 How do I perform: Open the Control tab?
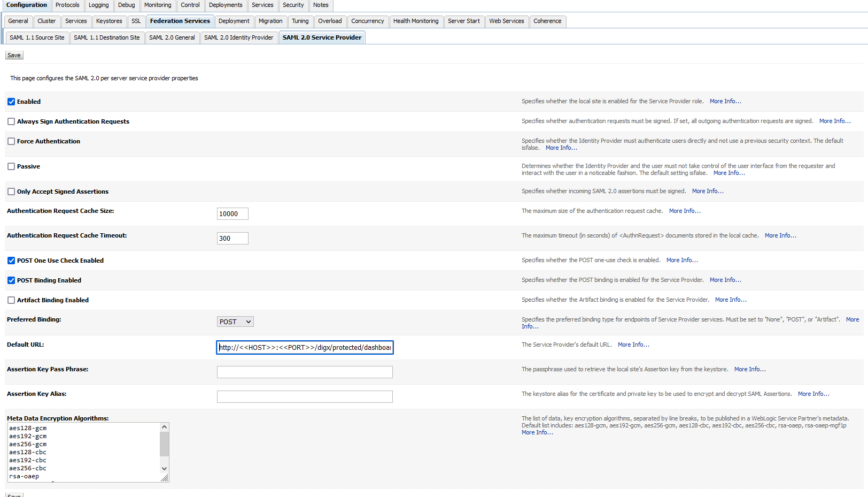(x=190, y=5)
